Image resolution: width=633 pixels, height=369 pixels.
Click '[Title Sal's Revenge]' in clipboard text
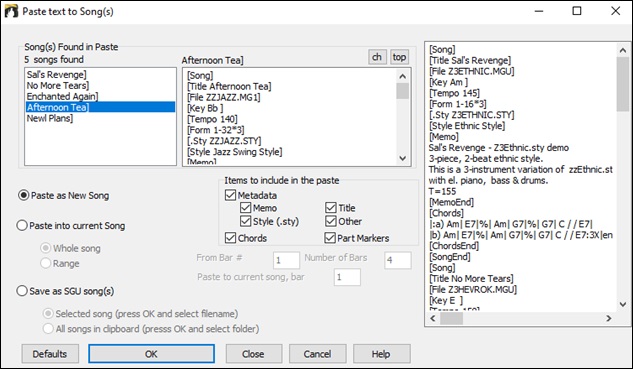click(x=470, y=61)
